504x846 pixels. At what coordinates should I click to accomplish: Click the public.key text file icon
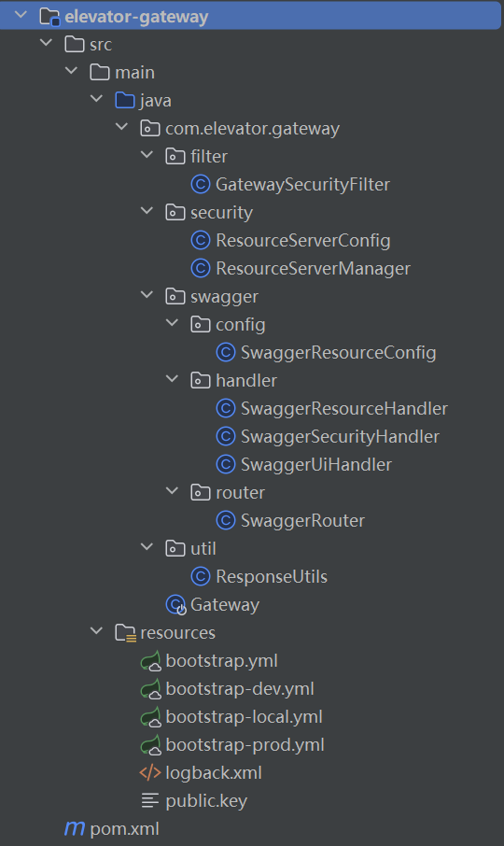point(150,800)
